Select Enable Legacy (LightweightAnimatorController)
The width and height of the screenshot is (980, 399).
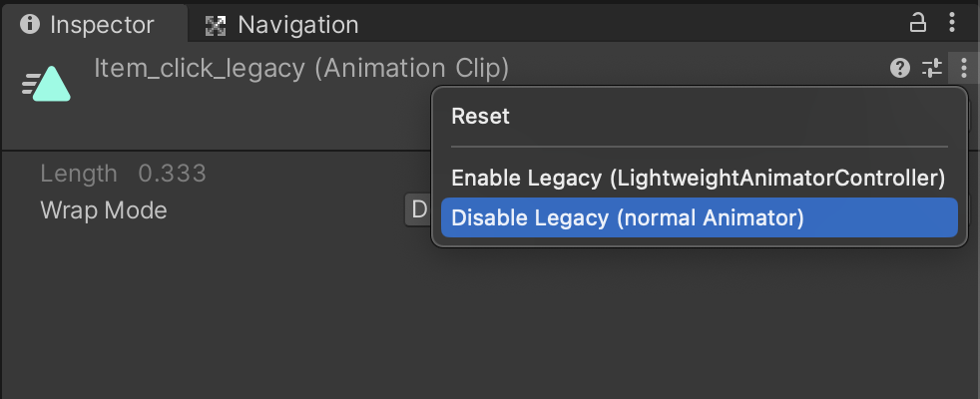click(700, 178)
